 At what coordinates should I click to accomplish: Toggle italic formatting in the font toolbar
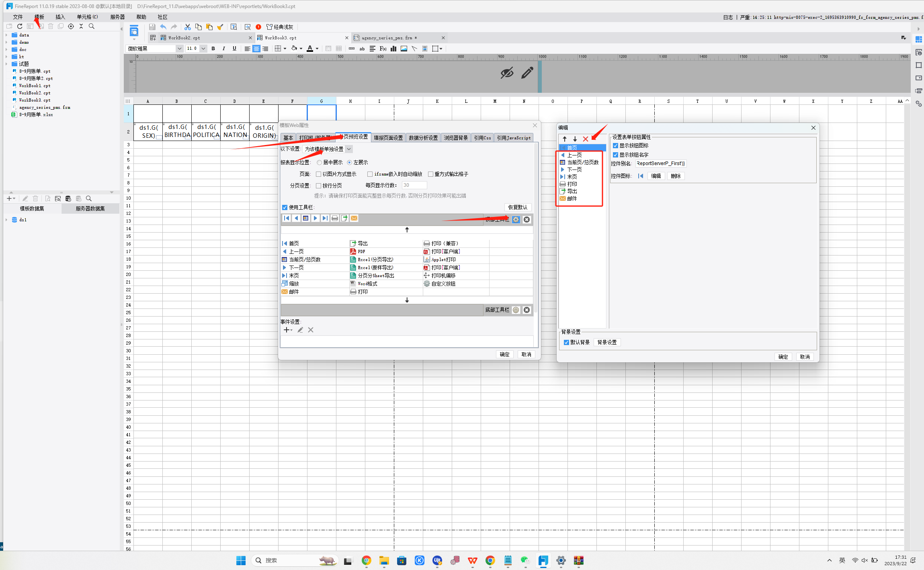click(x=224, y=49)
